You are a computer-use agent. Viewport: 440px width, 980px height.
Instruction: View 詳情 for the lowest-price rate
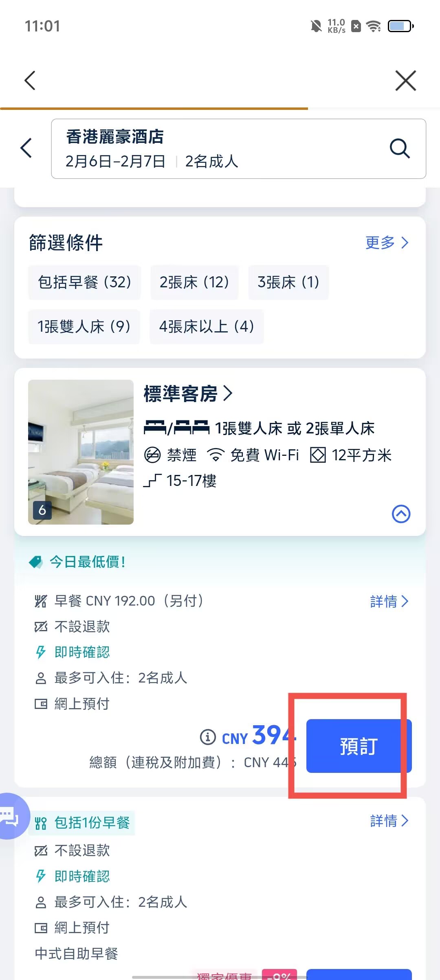click(x=389, y=601)
